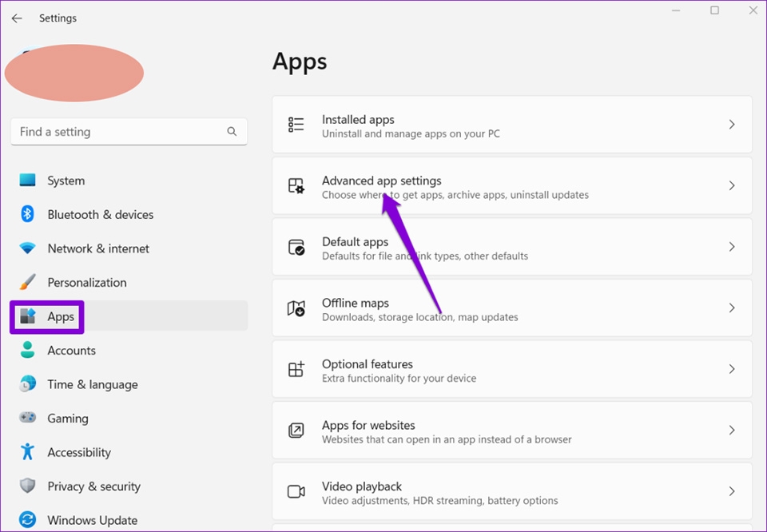Select Personalization in sidebar

point(129,282)
